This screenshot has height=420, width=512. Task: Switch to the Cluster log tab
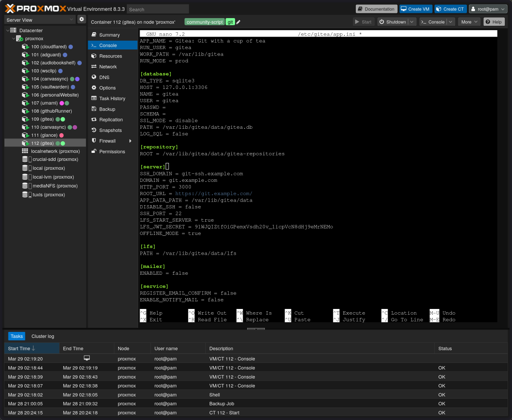43,336
